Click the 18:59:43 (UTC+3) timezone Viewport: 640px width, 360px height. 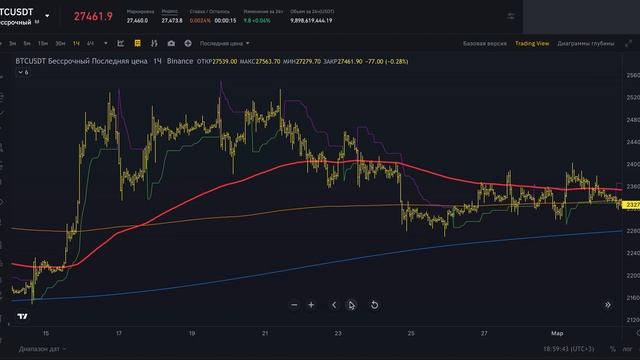point(569,349)
